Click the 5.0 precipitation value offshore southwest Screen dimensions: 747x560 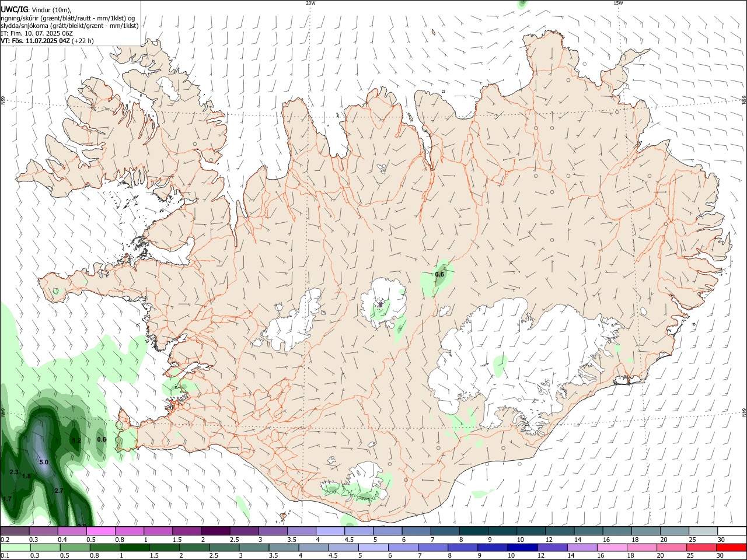click(44, 462)
